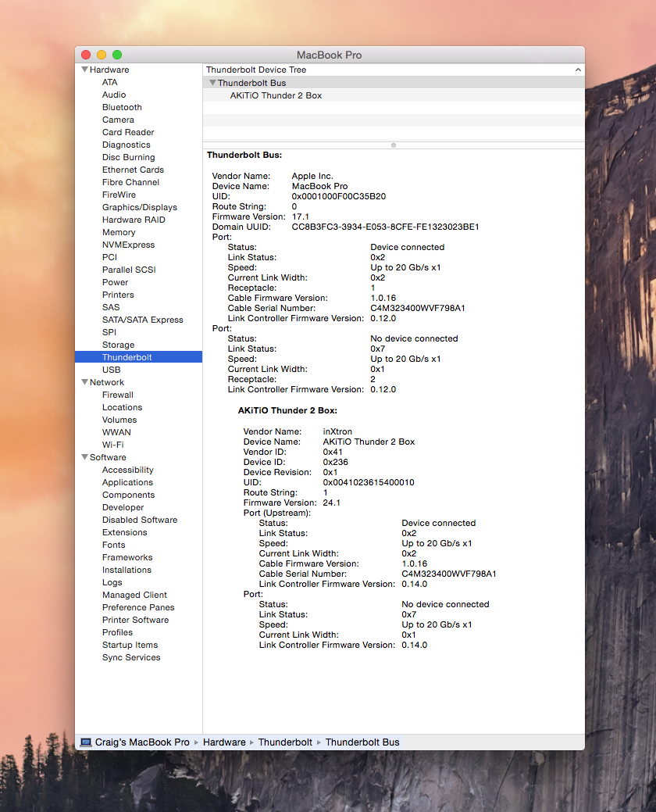Viewport: 656px width, 812px height.
Task: Show installed Applications list
Action: [x=127, y=482]
